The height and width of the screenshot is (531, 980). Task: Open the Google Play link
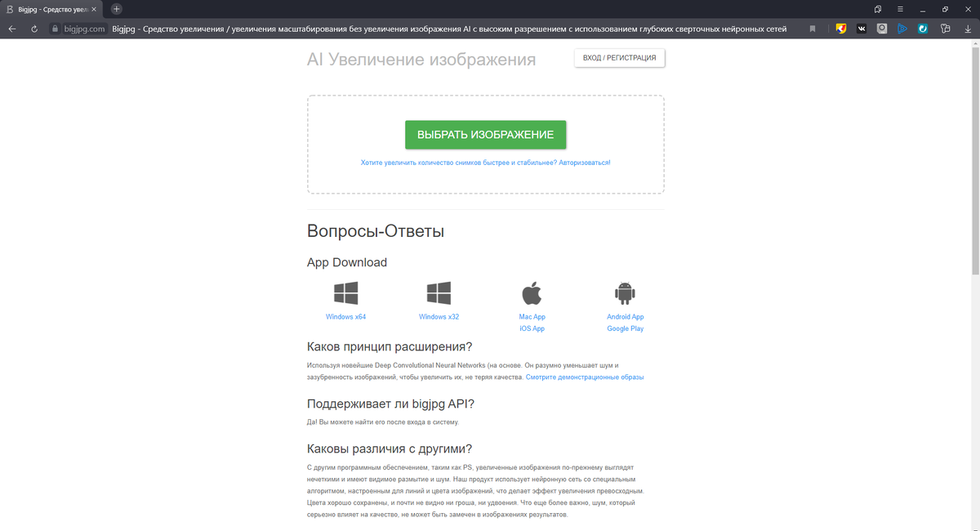(625, 328)
